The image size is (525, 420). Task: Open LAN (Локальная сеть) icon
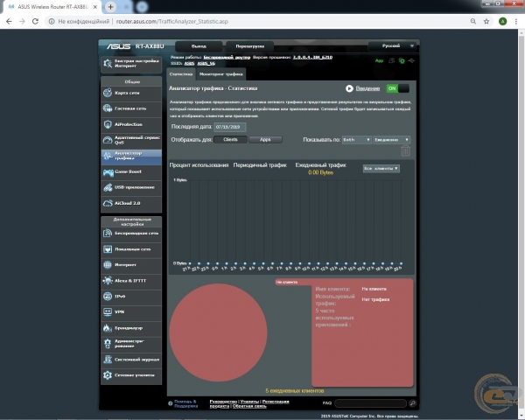[x=108, y=249]
